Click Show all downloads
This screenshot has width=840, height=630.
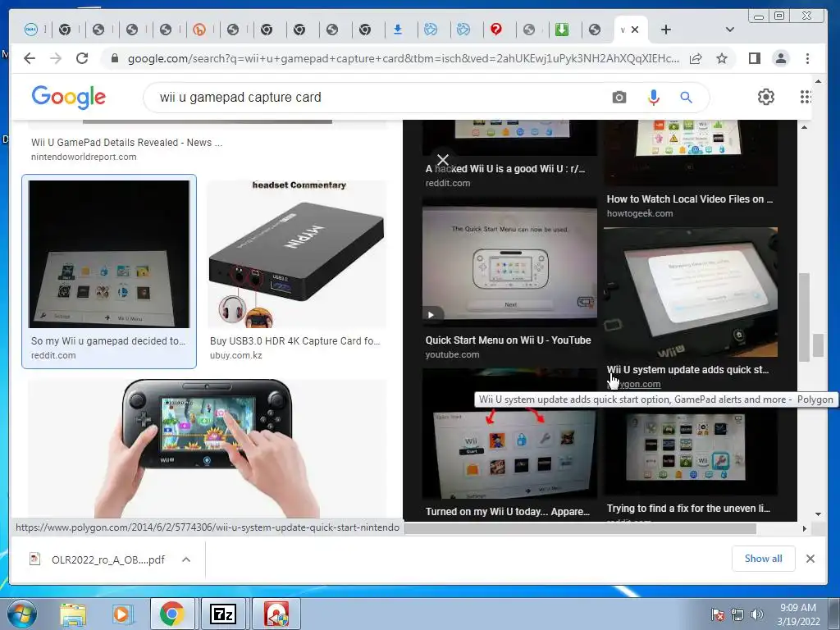[764, 559]
